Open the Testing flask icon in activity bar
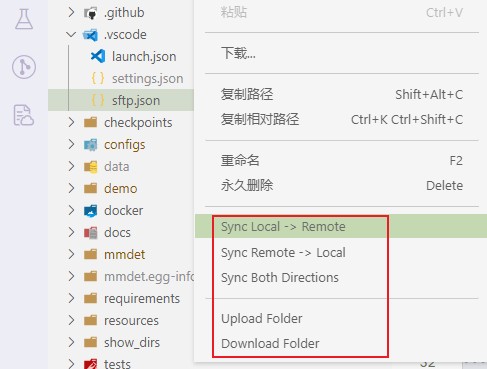The width and height of the screenshot is (487, 369). pos(24,19)
